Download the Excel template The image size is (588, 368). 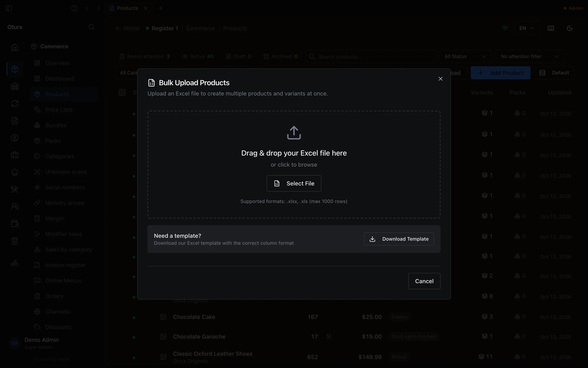coord(399,239)
